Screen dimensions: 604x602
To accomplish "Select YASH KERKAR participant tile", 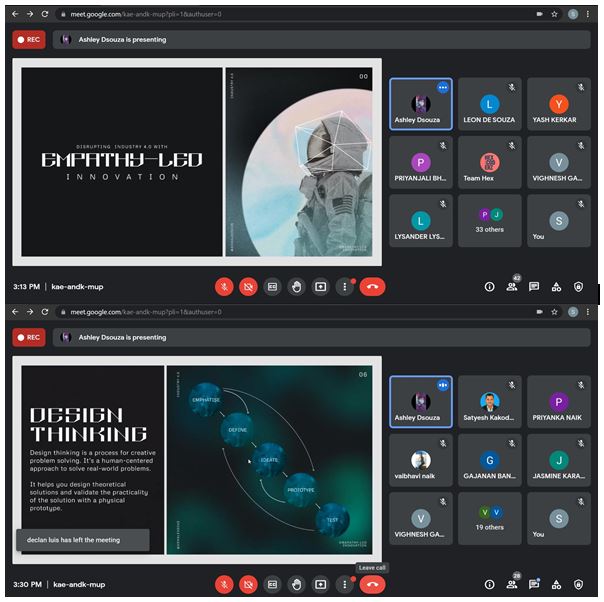I will coord(559,104).
